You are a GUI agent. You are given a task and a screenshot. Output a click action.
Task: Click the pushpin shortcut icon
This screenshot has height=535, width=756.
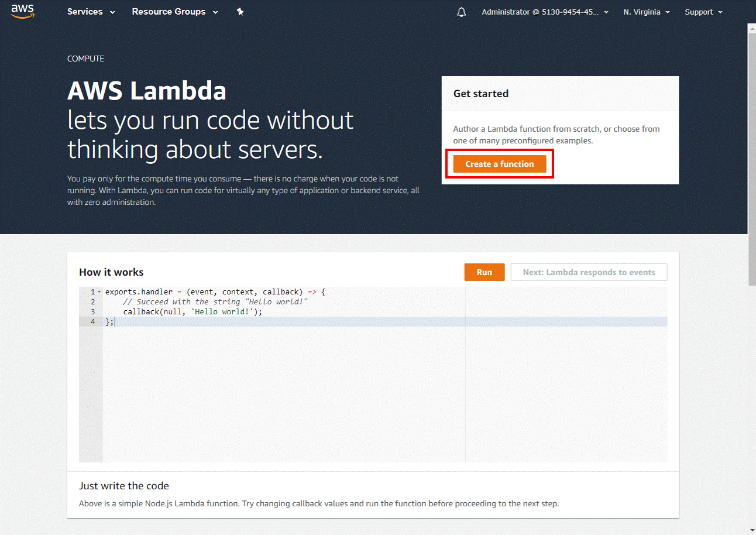tap(240, 12)
